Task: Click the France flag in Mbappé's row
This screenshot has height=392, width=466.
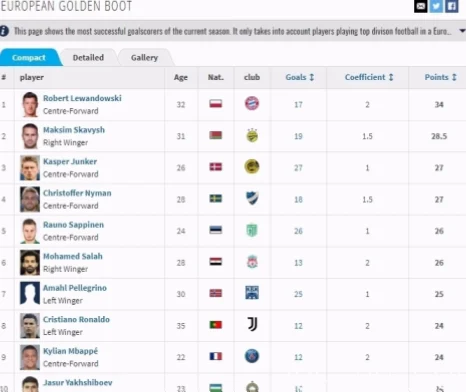Action: point(216,356)
